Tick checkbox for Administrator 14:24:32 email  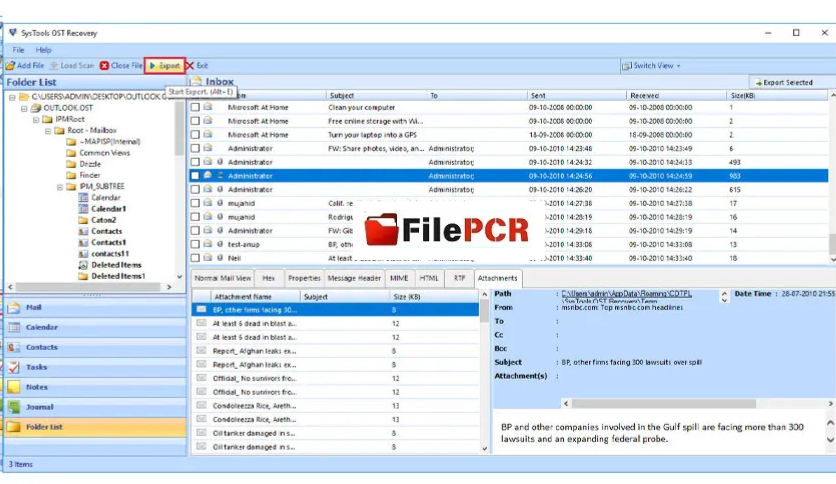(x=195, y=162)
